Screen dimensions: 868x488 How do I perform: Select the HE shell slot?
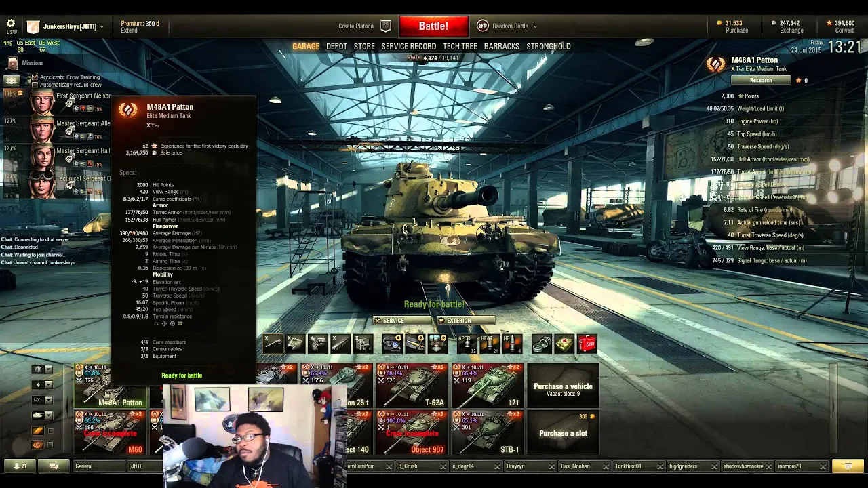coord(512,344)
